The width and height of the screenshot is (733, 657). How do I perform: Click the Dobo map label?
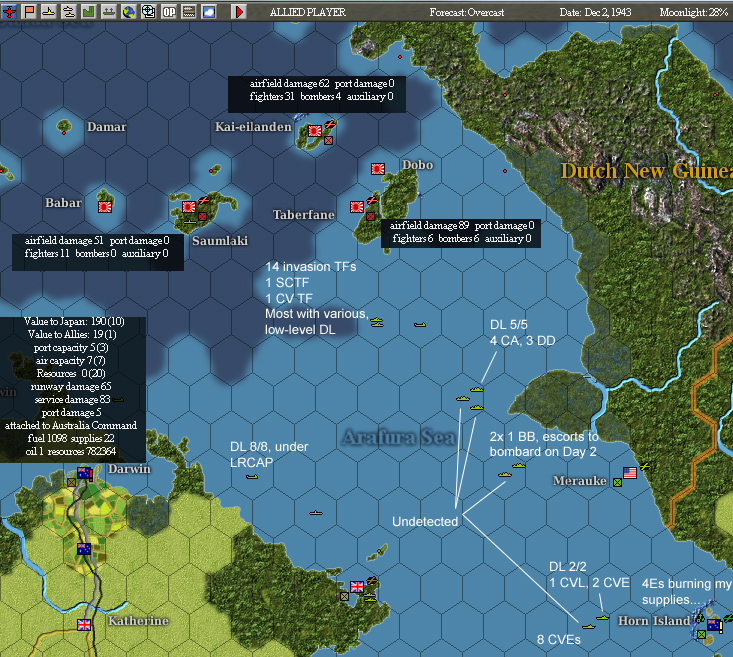coord(417,165)
